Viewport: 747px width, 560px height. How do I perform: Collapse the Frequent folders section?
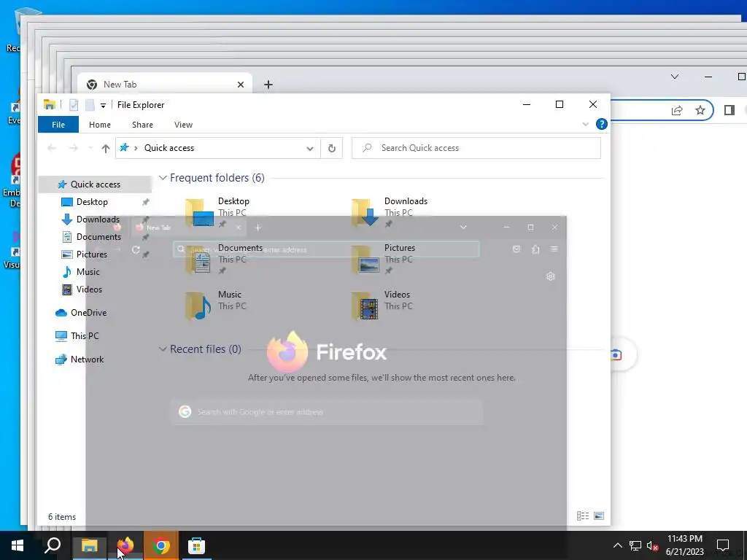point(163,178)
